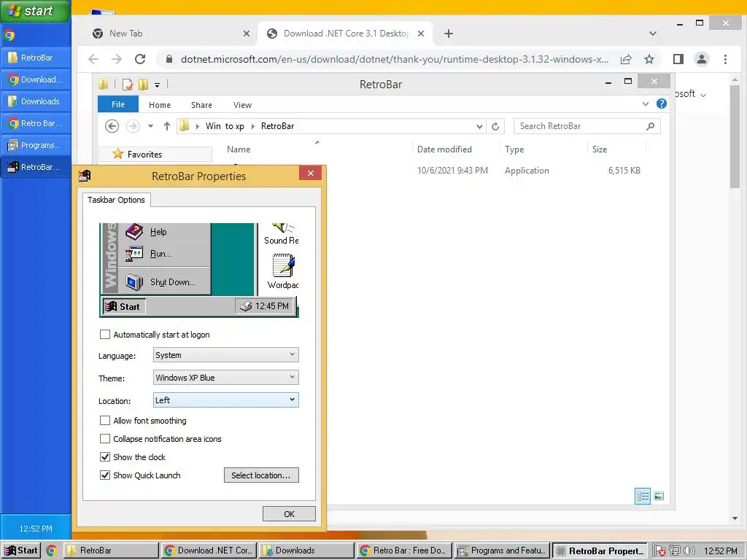The width and height of the screenshot is (747, 560).
Task: Open the Location dropdown
Action: pyautogui.click(x=226, y=400)
